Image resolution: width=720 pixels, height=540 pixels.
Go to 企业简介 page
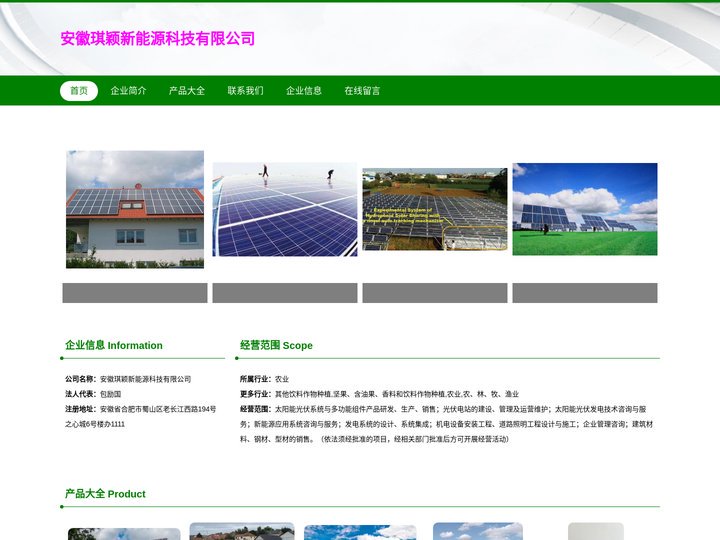(129, 91)
